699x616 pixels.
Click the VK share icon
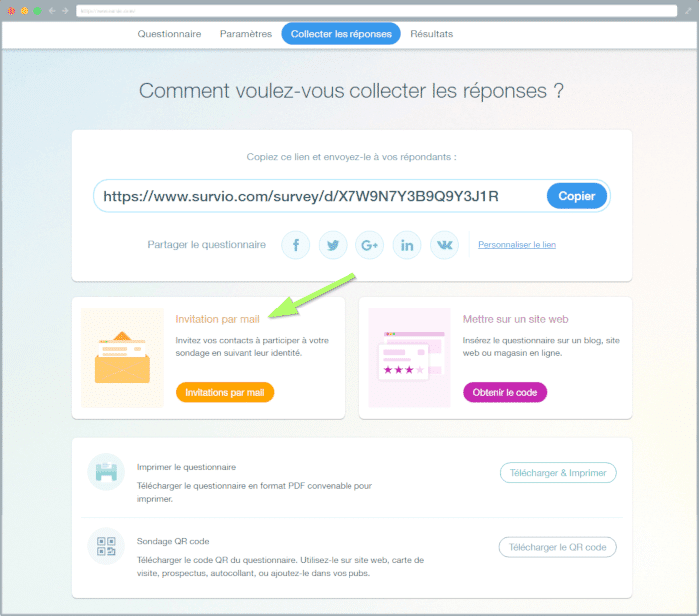[x=444, y=245]
